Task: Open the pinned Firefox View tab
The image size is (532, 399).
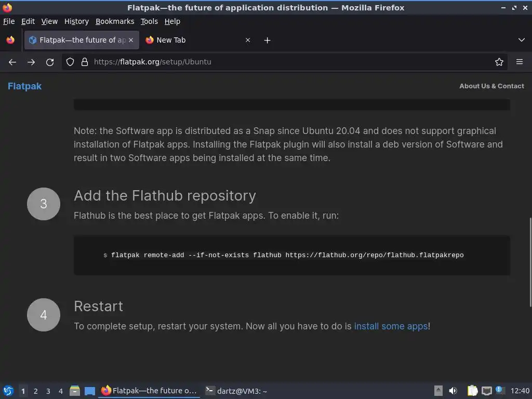Action: point(10,40)
